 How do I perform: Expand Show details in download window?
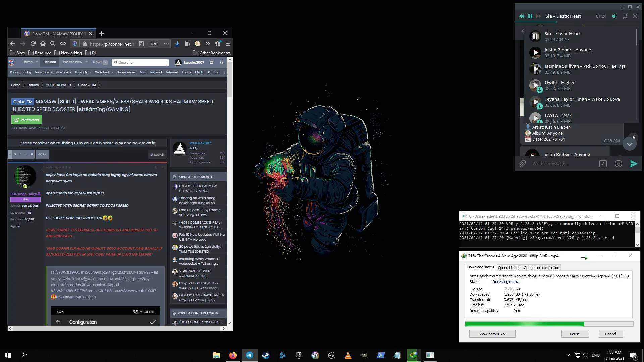click(x=492, y=334)
